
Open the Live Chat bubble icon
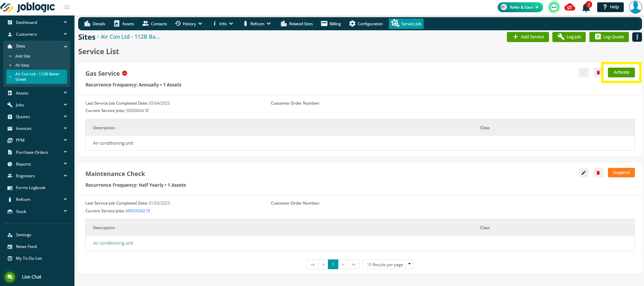(x=10, y=277)
